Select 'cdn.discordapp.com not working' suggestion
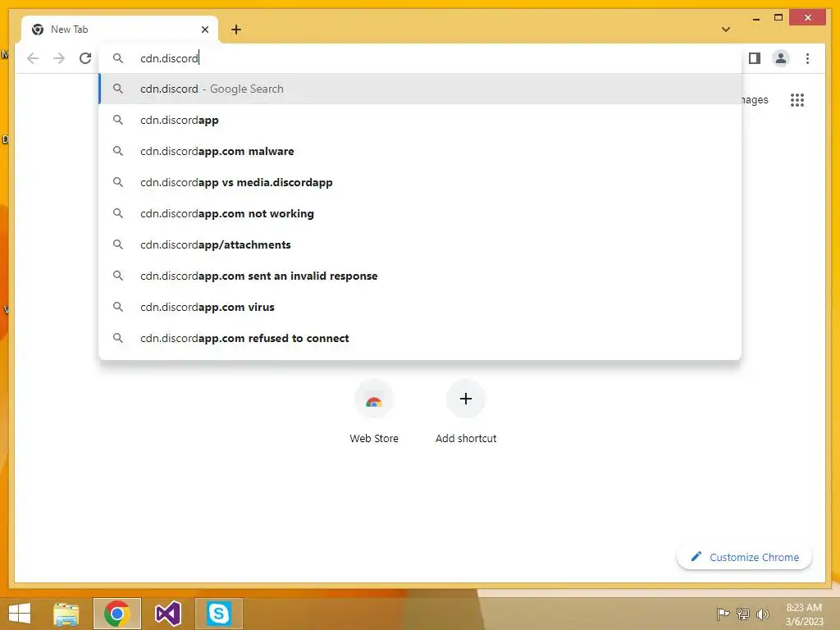840x630 pixels. tap(420, 213)
